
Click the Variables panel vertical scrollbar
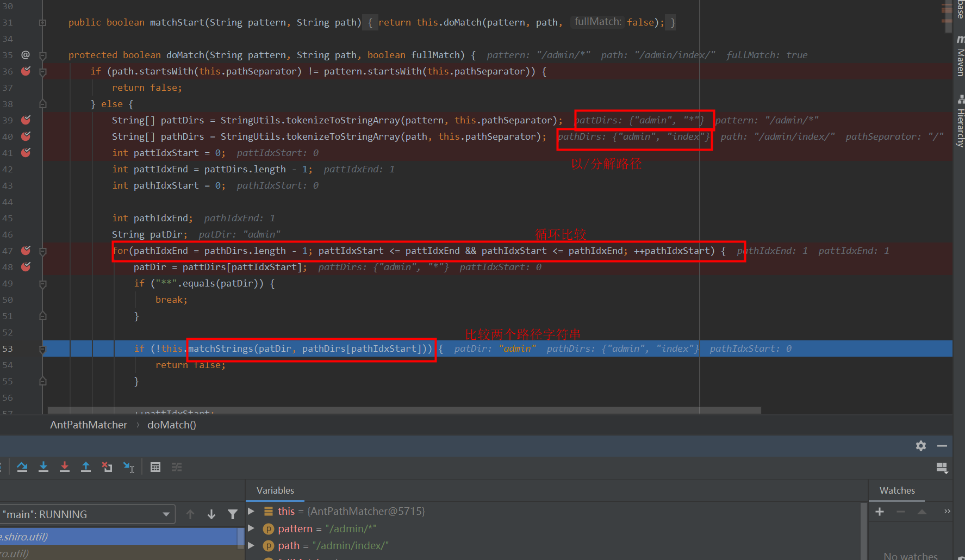click(x=863, y=531)
